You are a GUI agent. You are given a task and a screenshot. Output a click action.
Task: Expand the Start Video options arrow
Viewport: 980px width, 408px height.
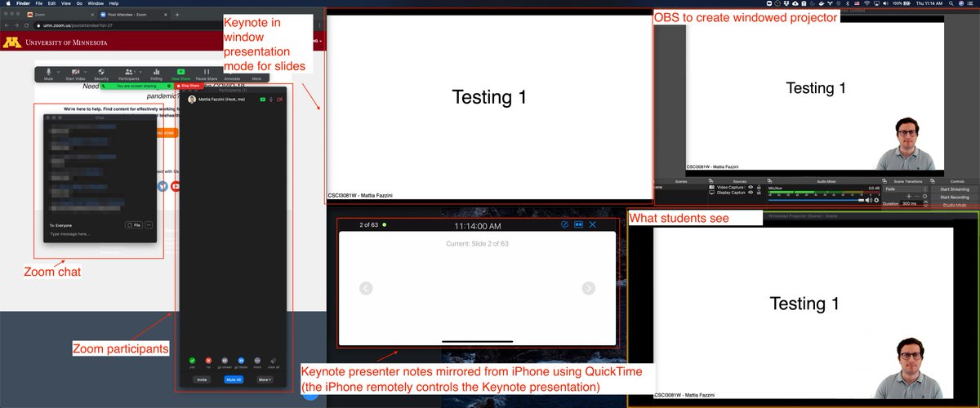[87, 72]
